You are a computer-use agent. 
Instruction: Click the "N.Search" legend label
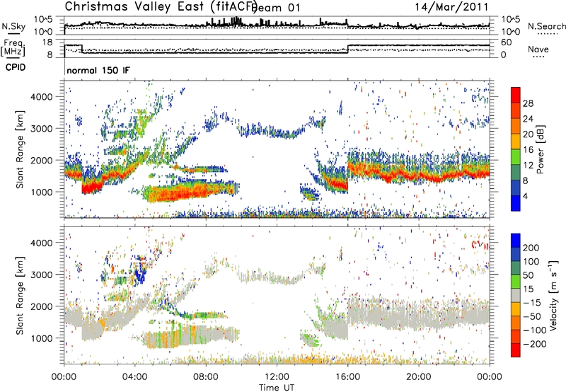point(546,26)
